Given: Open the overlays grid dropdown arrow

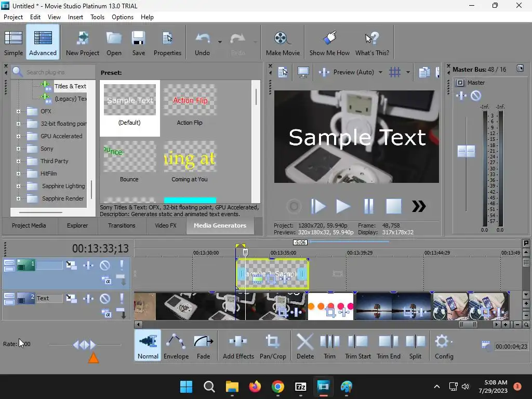Looking at the screenshot, I should 408,72.
